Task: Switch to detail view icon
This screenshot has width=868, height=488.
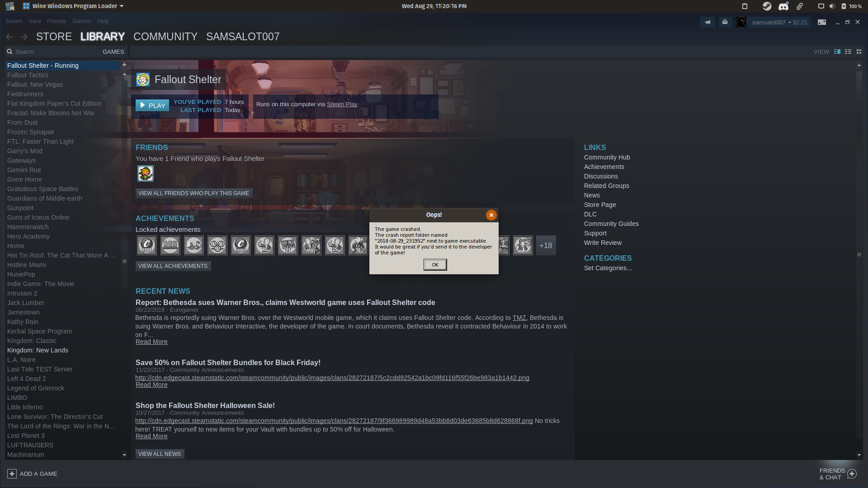Action: click(837, 52)
